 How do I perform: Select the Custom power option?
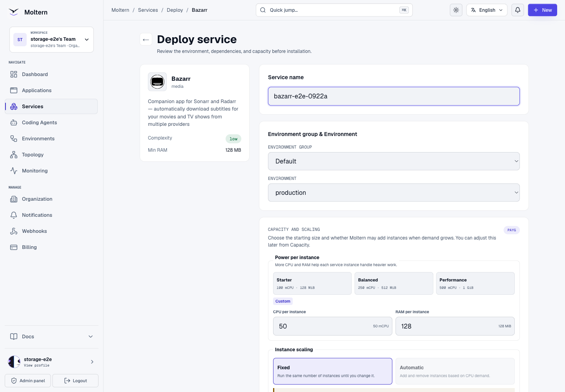point(283,301)
